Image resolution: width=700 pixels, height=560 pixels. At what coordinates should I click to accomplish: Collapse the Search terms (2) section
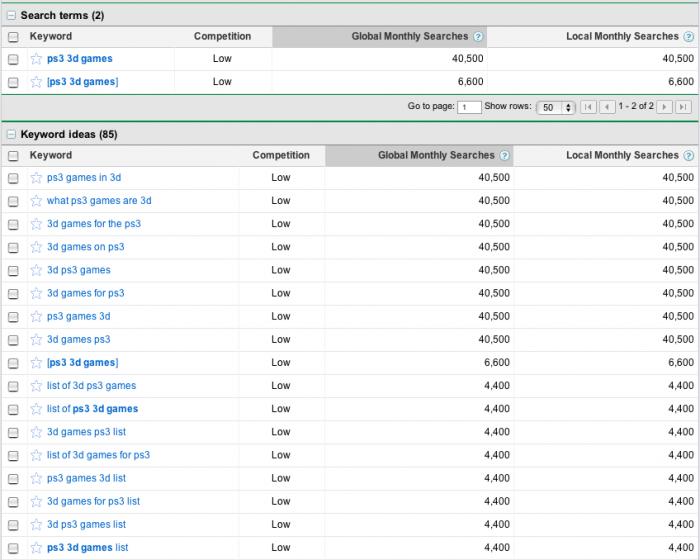pyautogui.click(x=11, y=16)
